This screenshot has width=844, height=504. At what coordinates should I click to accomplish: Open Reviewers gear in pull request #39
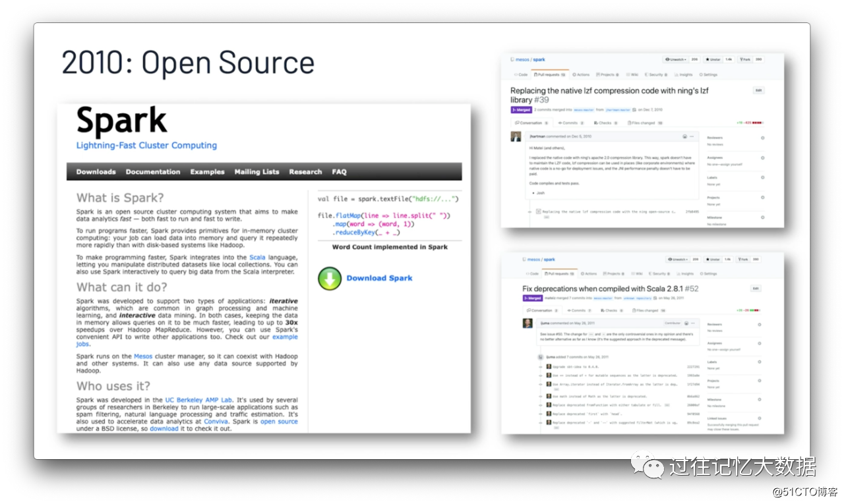[x=763, y=138]
